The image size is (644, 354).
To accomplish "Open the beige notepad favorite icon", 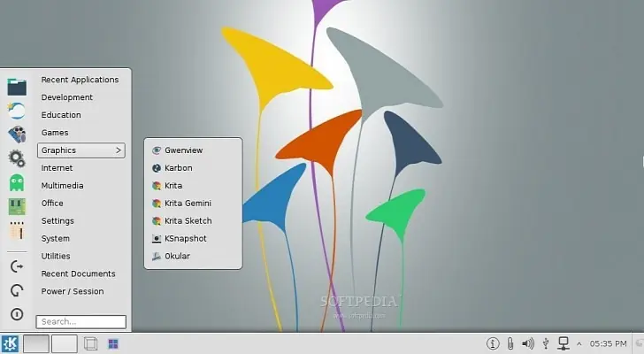I will tap(17, 230).
